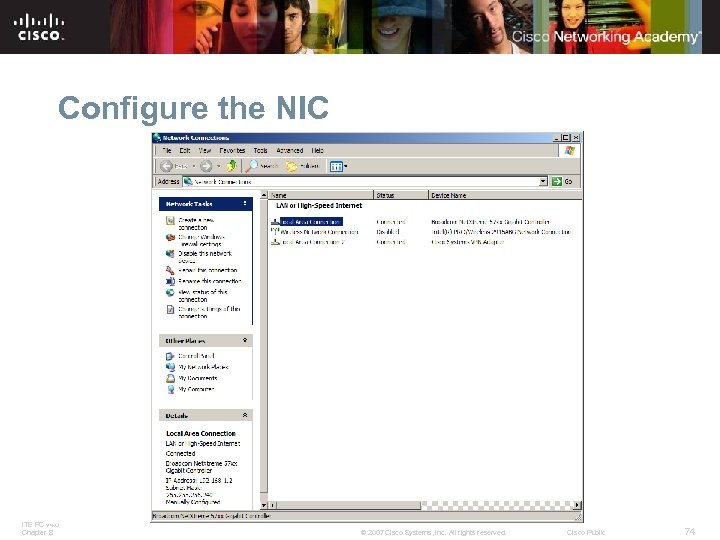Click the horizontal scrollbar right arrow
The height and width of the screenshot is (540, 720).
pyautogui.click(x=578, y=505)
